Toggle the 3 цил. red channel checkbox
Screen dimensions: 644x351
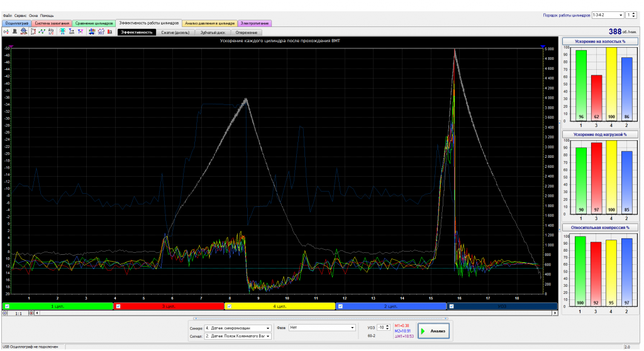click(118, 306)
